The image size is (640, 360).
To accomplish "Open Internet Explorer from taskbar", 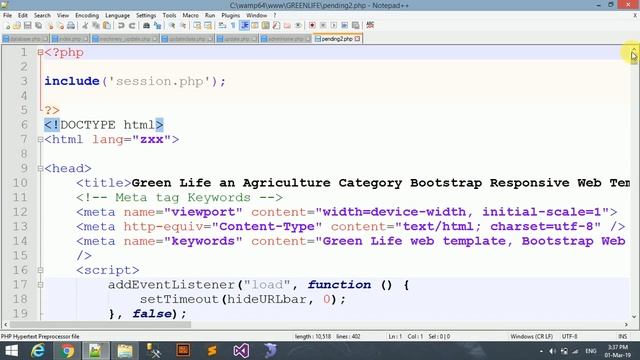I will [x=38, y=351].
